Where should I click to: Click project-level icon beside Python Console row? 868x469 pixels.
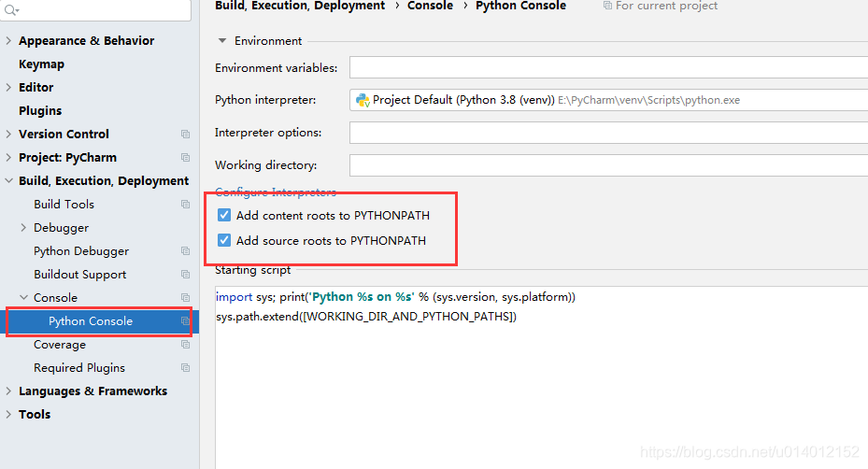(185, 321)
